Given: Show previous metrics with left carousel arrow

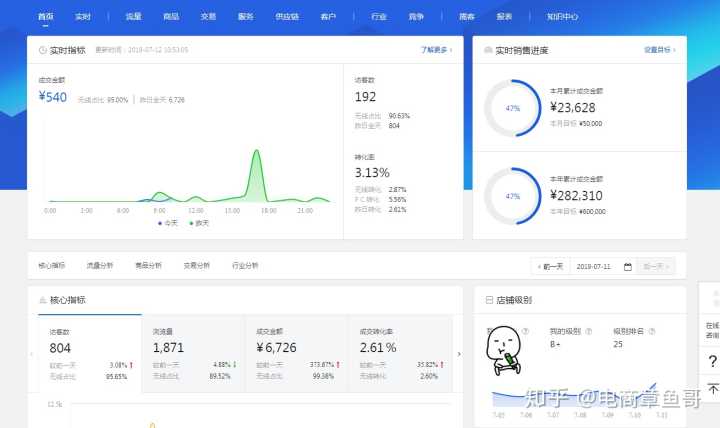Looking at the screenshot, I should click(x=32, y=353).
